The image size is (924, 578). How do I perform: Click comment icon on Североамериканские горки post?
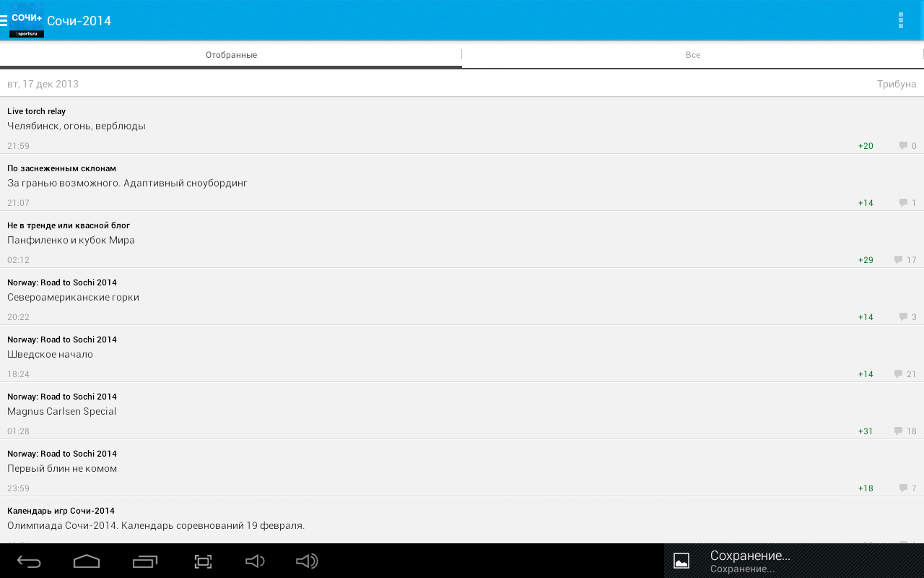tap(903, 316)
